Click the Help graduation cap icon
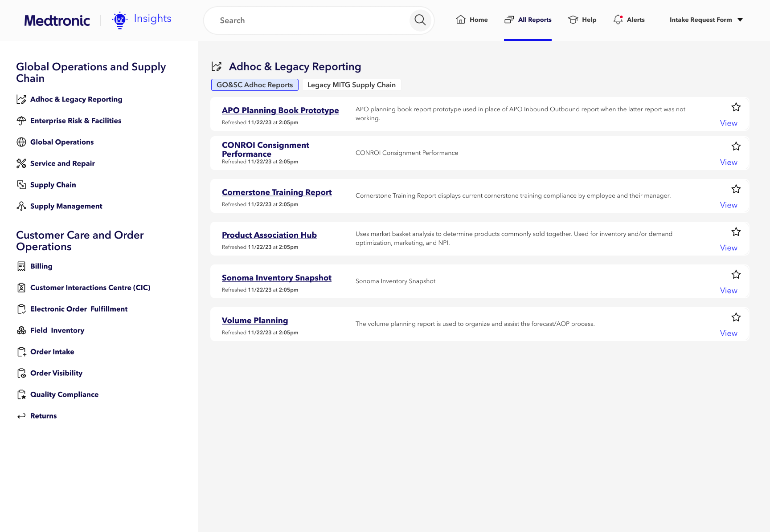This screenshot has height=532, width=770. click(573, 20)
